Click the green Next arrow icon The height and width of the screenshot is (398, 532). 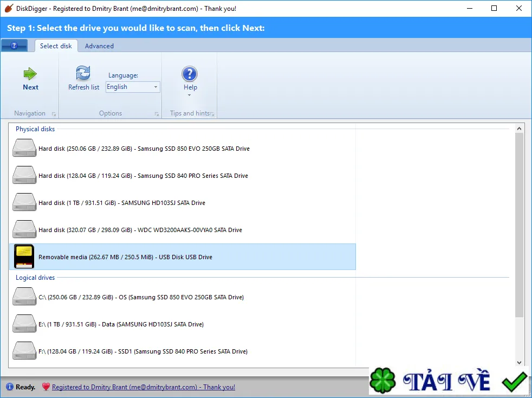pos(30,74)
